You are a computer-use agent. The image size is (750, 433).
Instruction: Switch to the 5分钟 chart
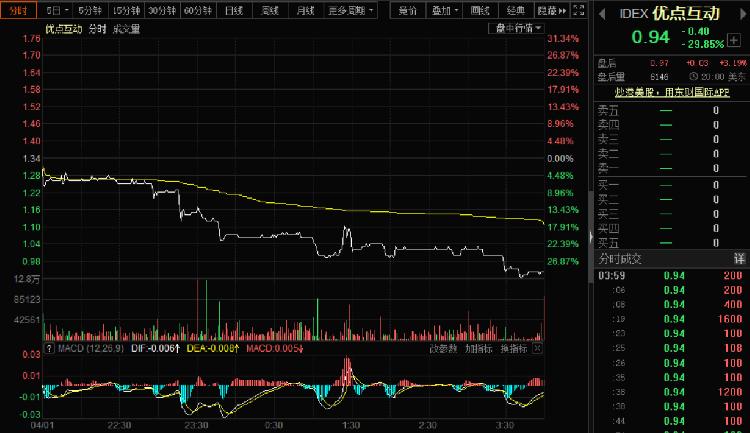click(x=90, y=10)
